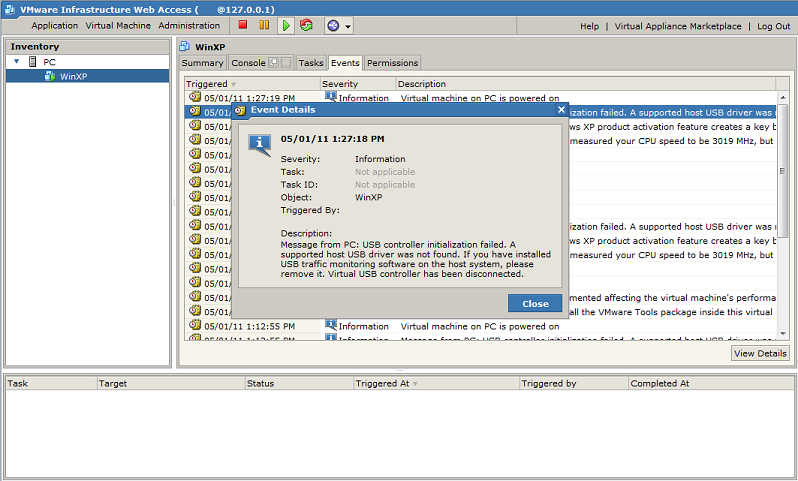Click the green Power On play icon
Image resolution: width=798 pixels, height=481 pixels.
[x=286, y=25]
